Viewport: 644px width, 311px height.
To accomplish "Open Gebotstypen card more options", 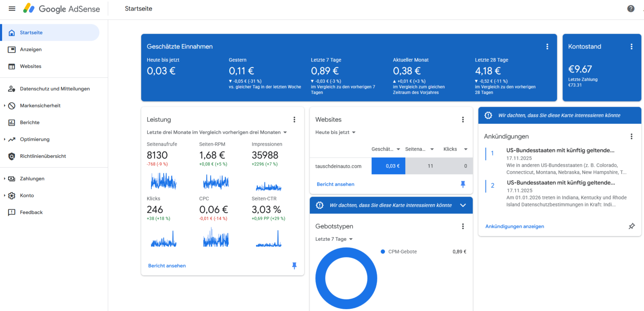I will tap(463, 226).
